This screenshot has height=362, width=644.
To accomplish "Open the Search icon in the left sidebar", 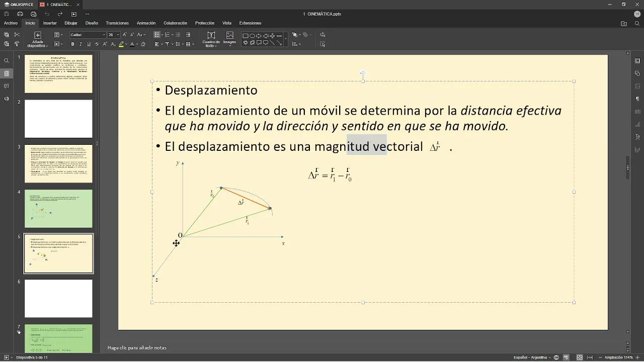I will click(7, 61).
